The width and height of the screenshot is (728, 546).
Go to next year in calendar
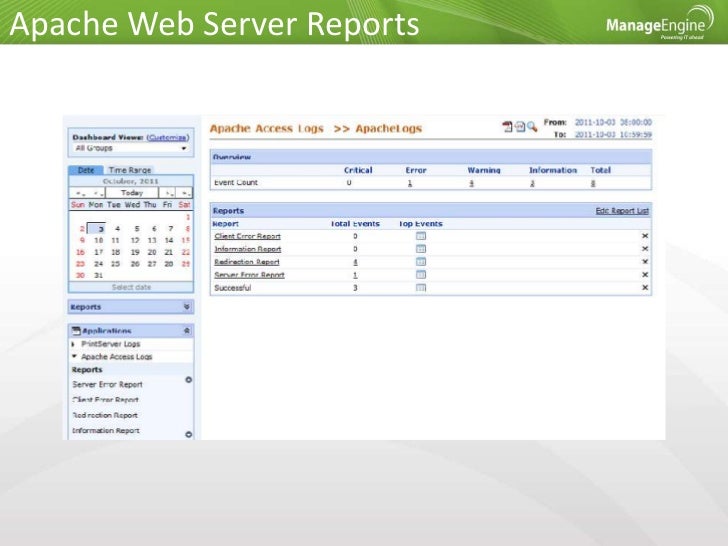(x=185, y=193)
